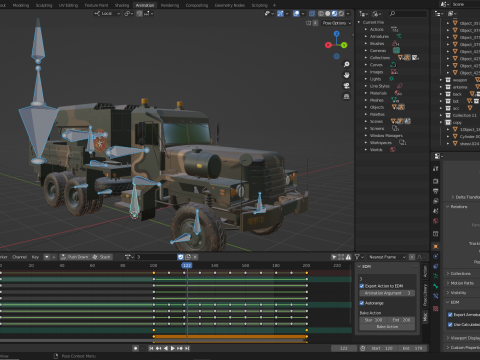
Task: Expand the Armatures entry
Action: (x=366, y=36)
